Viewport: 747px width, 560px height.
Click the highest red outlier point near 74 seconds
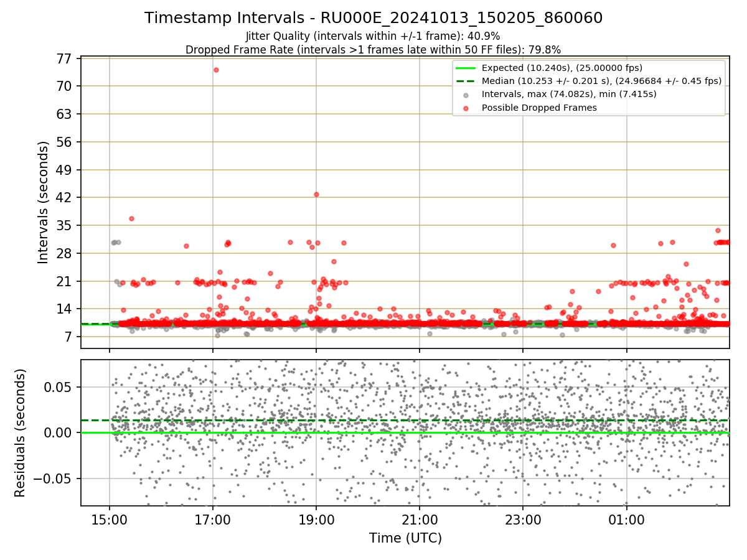click(216, 70)
